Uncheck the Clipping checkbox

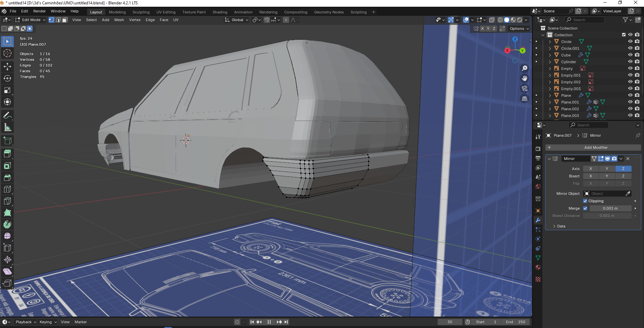585,201
